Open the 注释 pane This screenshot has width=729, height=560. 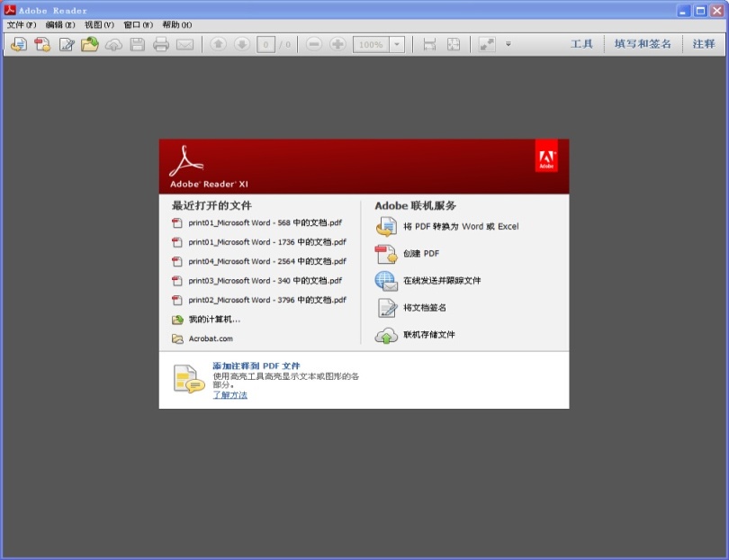click(704, 44)
